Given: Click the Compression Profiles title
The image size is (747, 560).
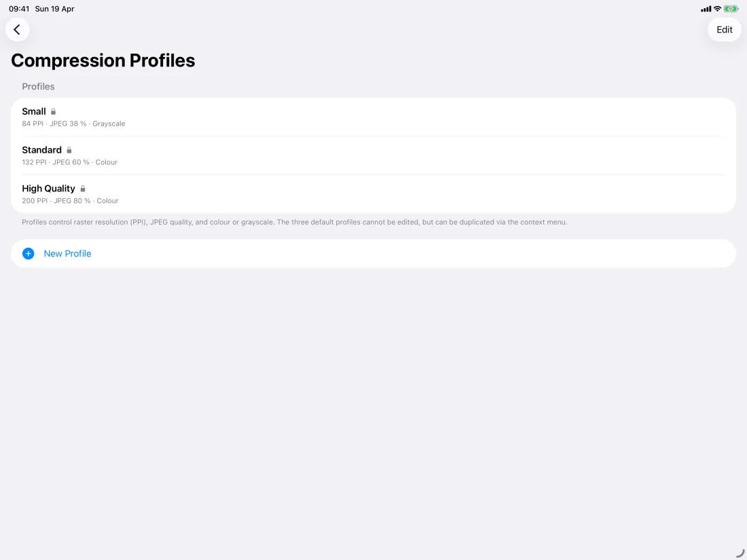Looking at the screenshot, I should [x=103, y=60].
